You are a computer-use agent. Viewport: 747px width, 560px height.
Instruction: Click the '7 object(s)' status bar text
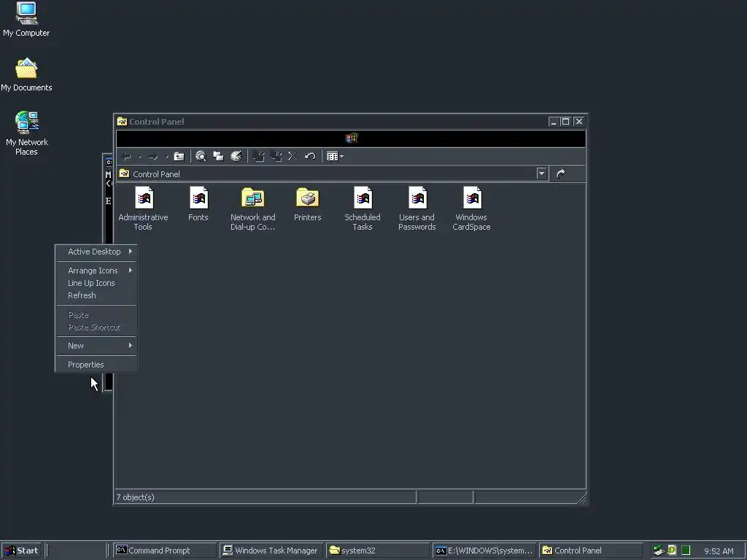pos(135,497)
